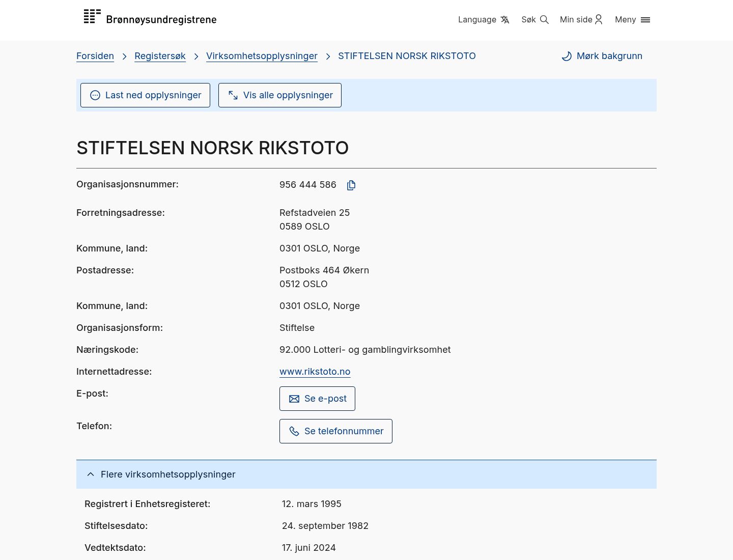Navigate to Registersøk breadcrumb
Viewport: 733px width, 560px height.
(x=160, y=56)
